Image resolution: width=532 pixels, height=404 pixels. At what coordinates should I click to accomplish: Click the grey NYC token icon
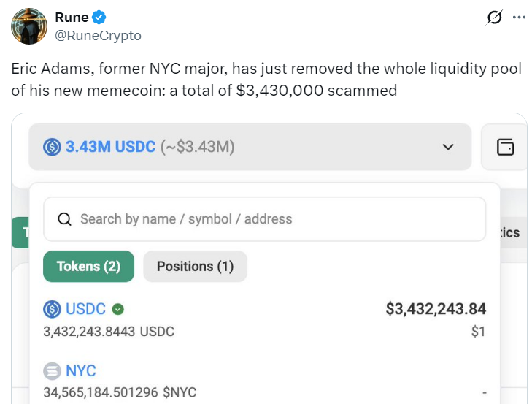(53, 371)
